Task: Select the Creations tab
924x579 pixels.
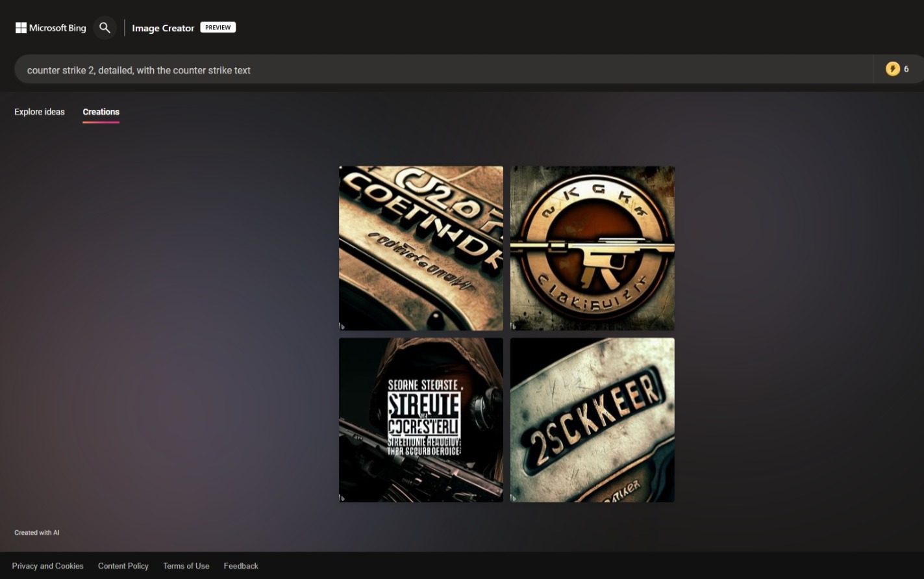Action: (x=101, y=112)
